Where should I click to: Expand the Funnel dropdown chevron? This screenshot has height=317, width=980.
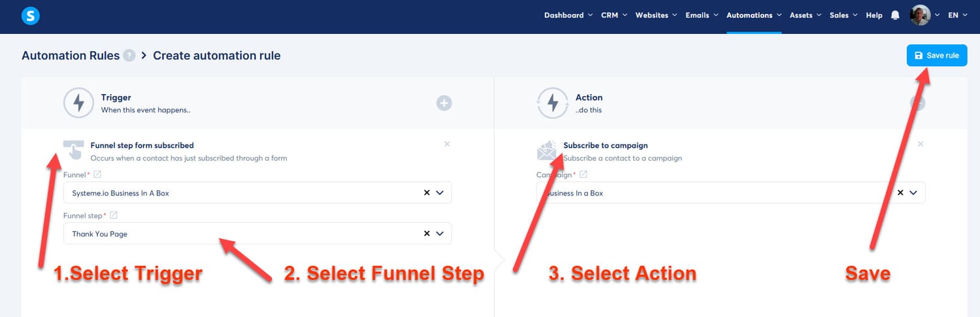(x=440, y=193)
